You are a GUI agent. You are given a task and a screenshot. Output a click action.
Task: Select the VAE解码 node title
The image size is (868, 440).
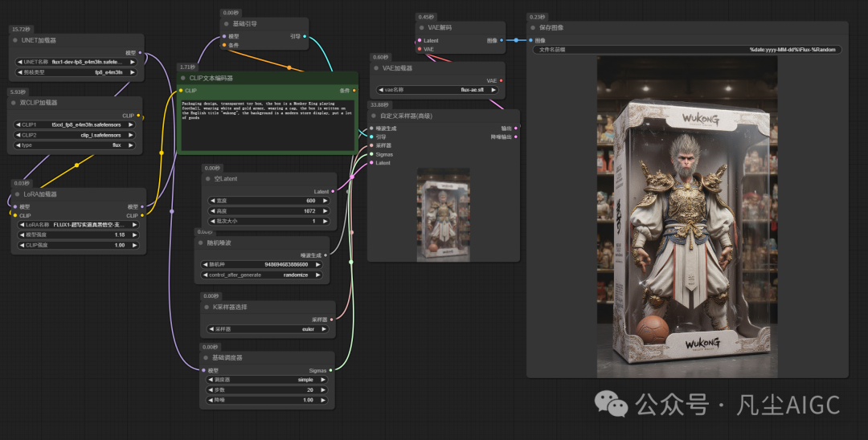pyautogui.click(x=440, y=27)
